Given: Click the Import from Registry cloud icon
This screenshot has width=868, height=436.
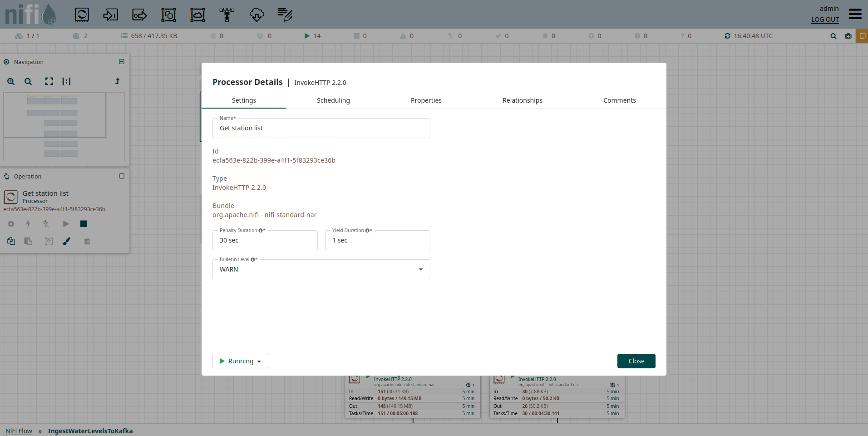Looking at the screenshot, I should [256, 15].
